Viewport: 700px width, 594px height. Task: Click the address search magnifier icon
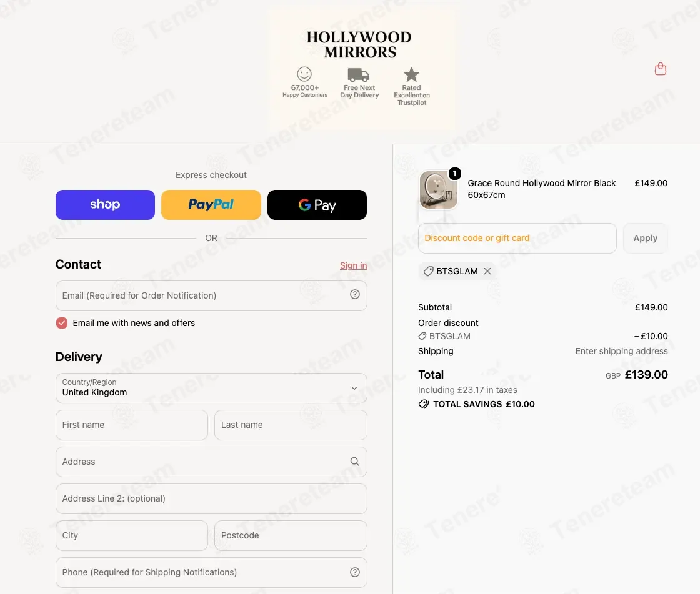pyautogui.click(x=355, y=462)
